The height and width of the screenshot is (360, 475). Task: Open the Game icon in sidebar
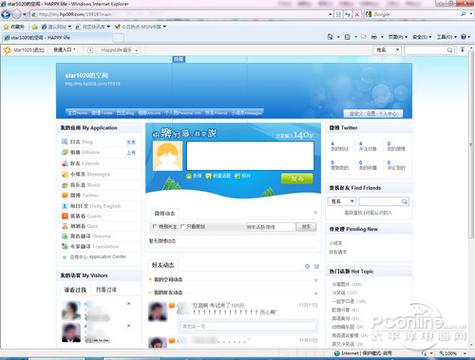[65, 216]
